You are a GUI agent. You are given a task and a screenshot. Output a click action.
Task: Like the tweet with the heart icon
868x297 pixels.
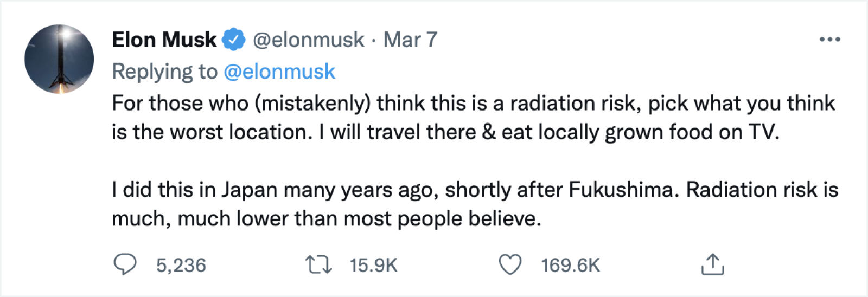tap(510, 264)
